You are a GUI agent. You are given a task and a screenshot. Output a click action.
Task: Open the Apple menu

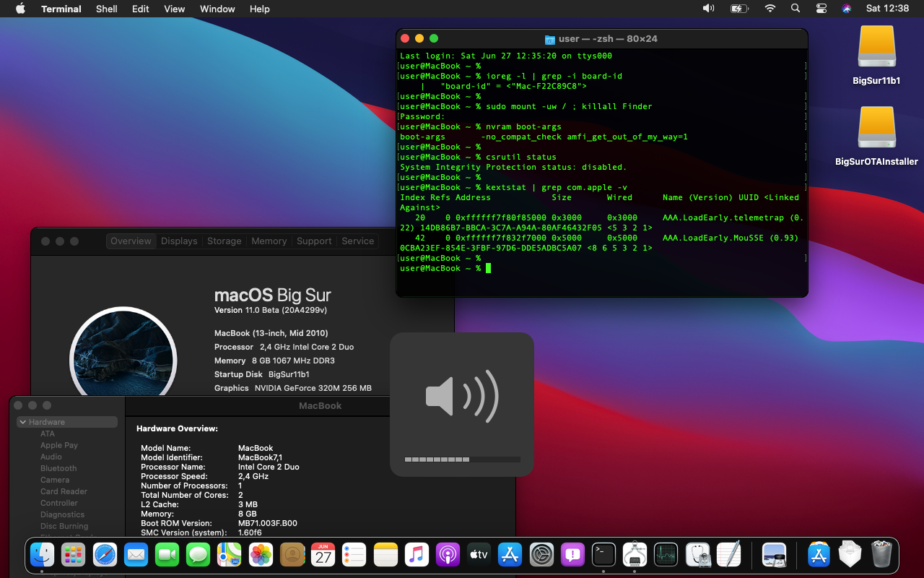pyautogui.click(x=20, y=9)
